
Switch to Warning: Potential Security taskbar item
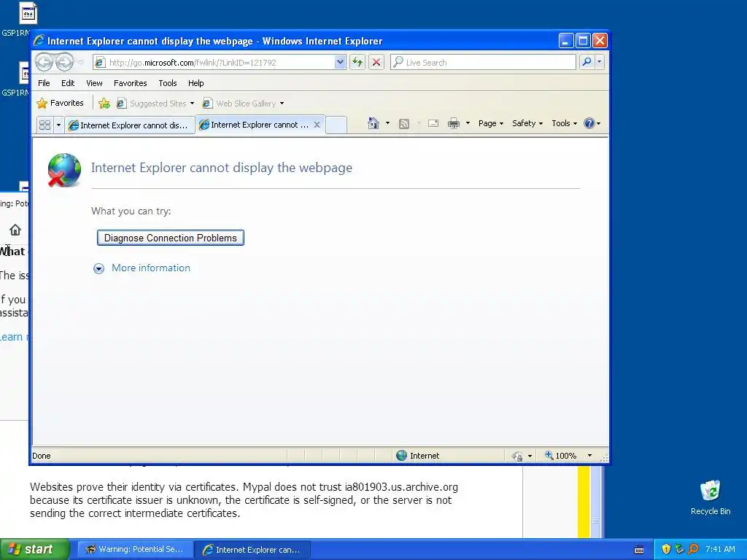[135, 550]
